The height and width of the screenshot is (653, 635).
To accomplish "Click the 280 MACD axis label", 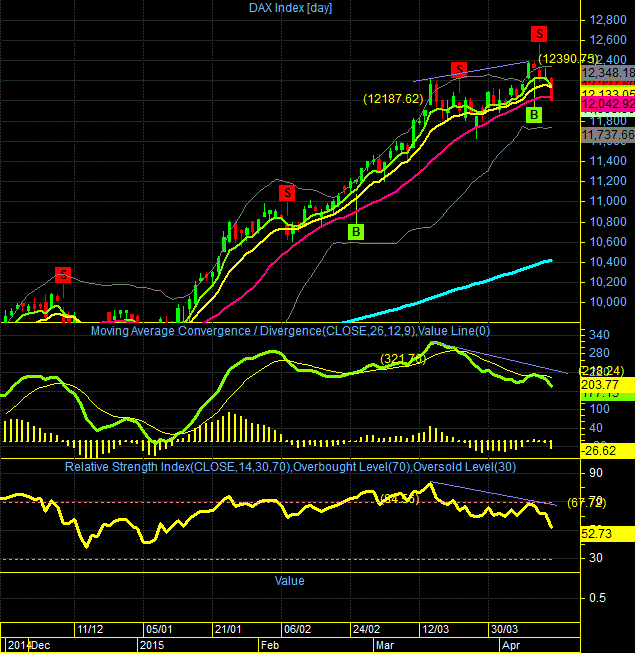I will pos(600,353).
